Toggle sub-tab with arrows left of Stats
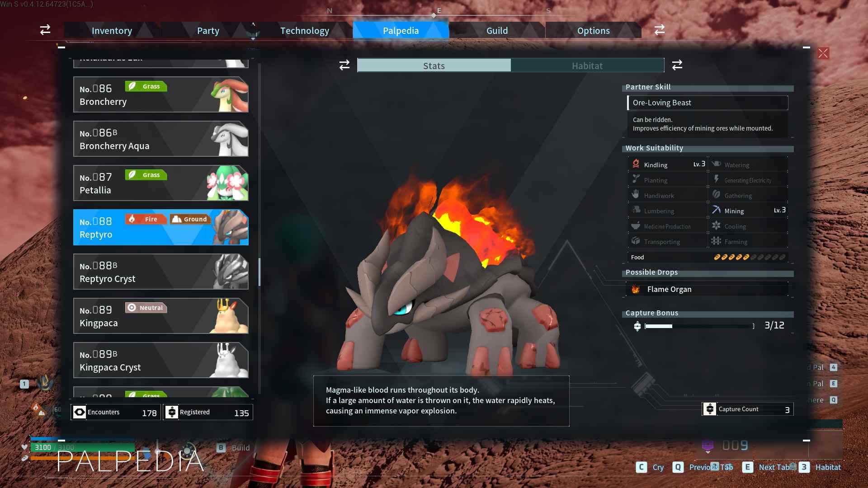The image size is (868, 488). tap(344, 65)
